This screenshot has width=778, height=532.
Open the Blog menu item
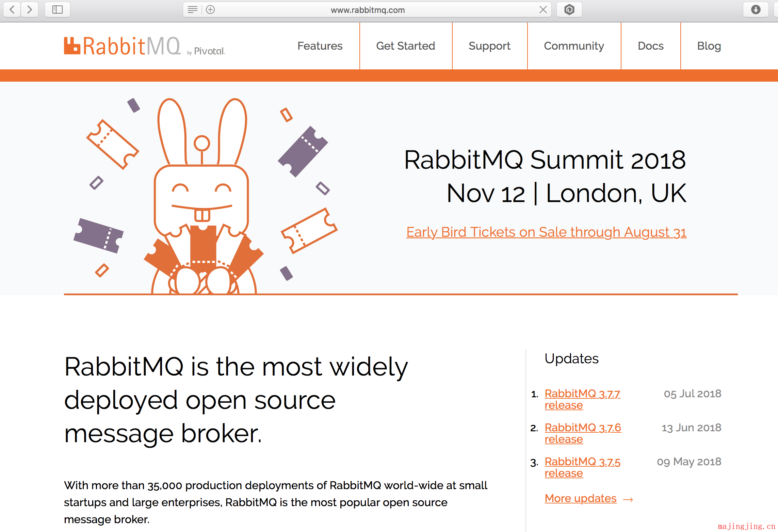[709, 46]
